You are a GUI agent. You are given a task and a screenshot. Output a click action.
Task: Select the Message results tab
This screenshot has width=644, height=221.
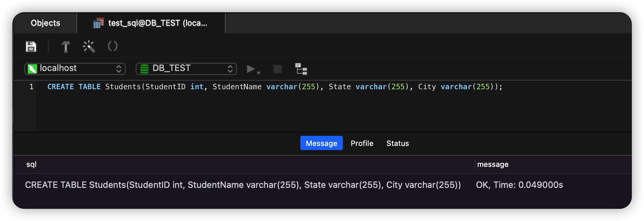pyautogui.click(x=321, y=143)
